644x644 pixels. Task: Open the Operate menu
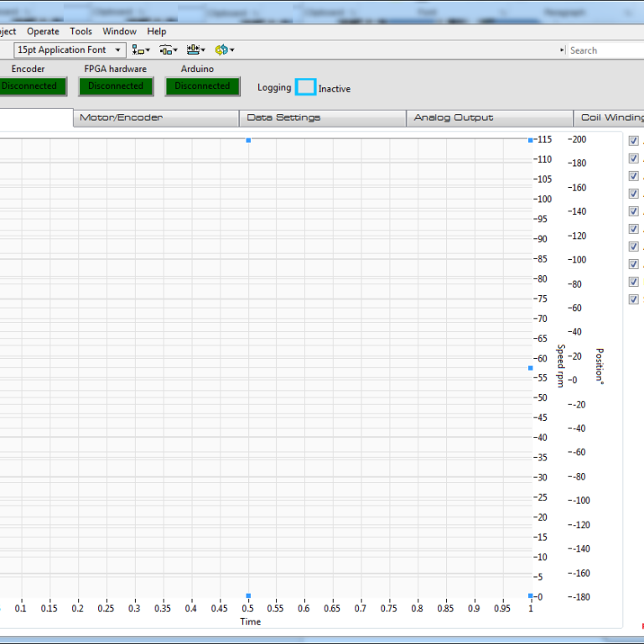click(x=43, y=32)
